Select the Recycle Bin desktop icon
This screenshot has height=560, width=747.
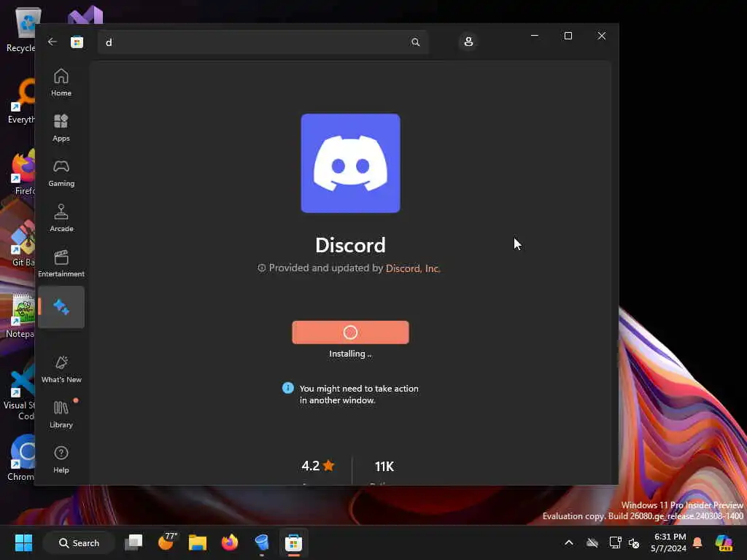point(22,29)
